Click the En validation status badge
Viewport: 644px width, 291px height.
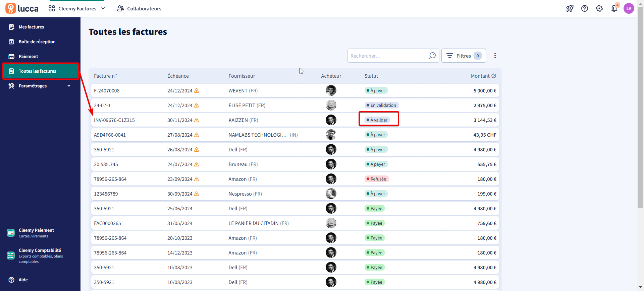coord(381,105)
